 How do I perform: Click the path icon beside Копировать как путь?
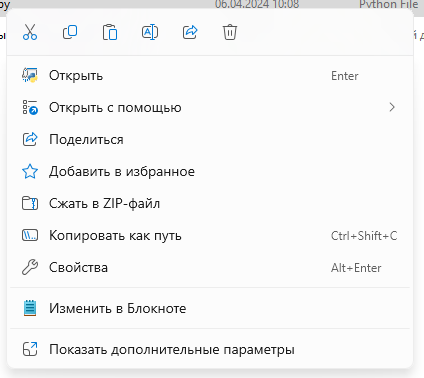click(30, 236)
